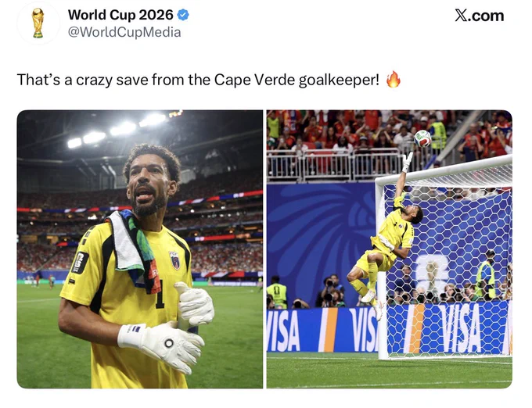
Task: Open the World Cup 2026 display name
Action: (x=120, y=15)
